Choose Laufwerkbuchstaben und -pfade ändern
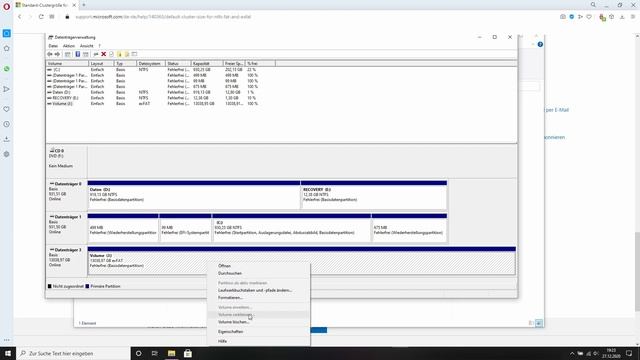 click(258, 290)
